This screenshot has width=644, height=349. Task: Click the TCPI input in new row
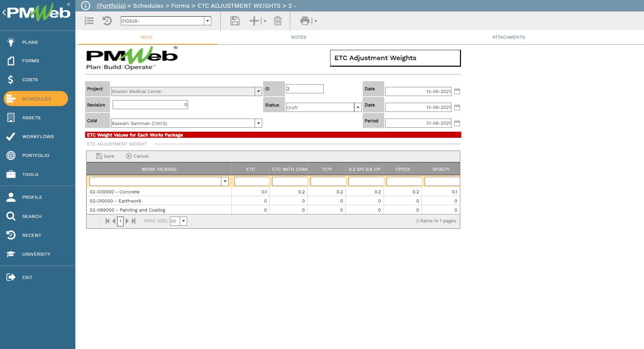328,181
